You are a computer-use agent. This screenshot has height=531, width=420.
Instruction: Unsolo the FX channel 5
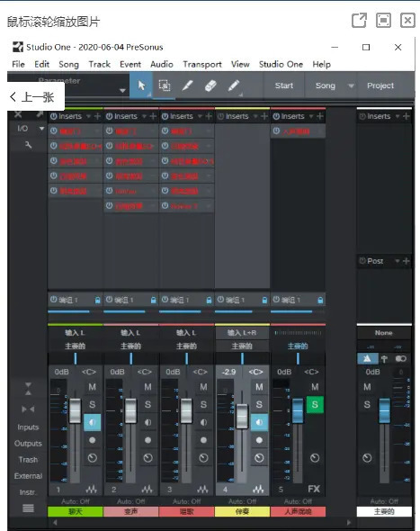(x=315, y=404)
